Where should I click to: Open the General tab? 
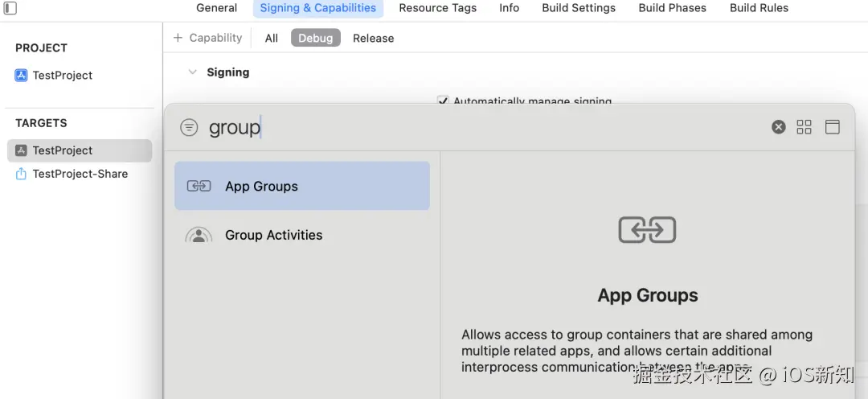[216, 8]
